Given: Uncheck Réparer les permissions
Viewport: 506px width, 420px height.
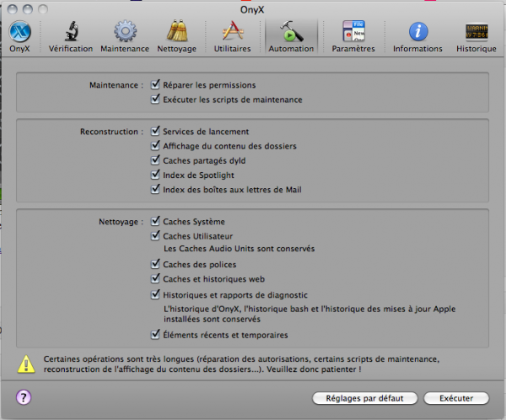Looking at the screenshot, I should pos(155,85).
